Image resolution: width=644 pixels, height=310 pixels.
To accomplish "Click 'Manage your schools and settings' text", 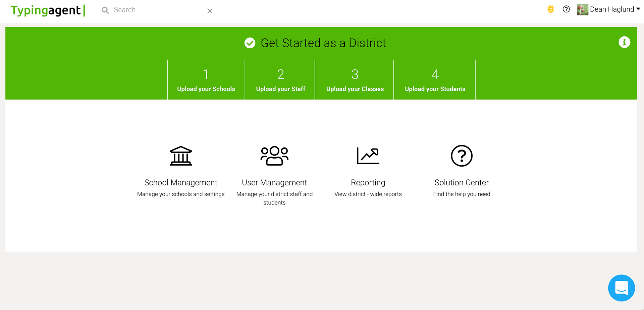I will tap(181, 194).
